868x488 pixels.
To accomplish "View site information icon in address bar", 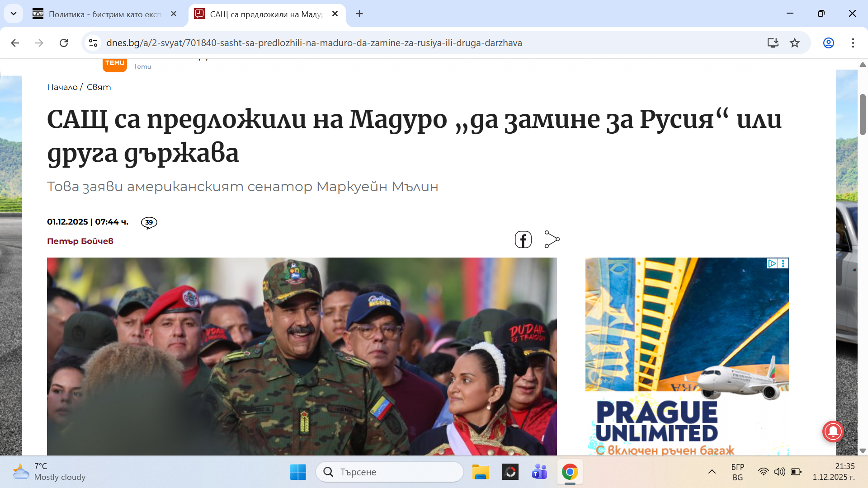I will point(93,43).
